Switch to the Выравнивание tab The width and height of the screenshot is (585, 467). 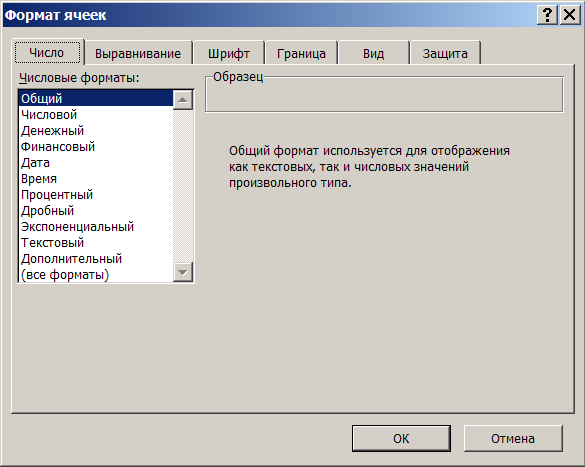[138, 54]
